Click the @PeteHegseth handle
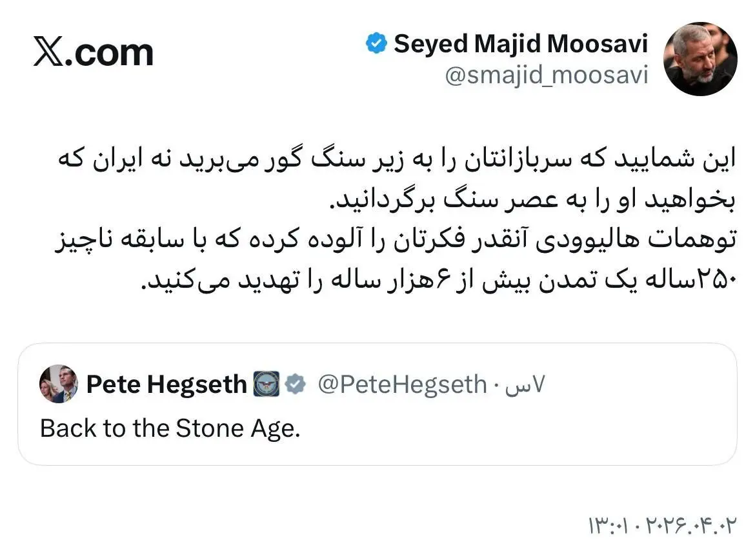The height and width of the screenshot is (560, 755). [402, 385]
